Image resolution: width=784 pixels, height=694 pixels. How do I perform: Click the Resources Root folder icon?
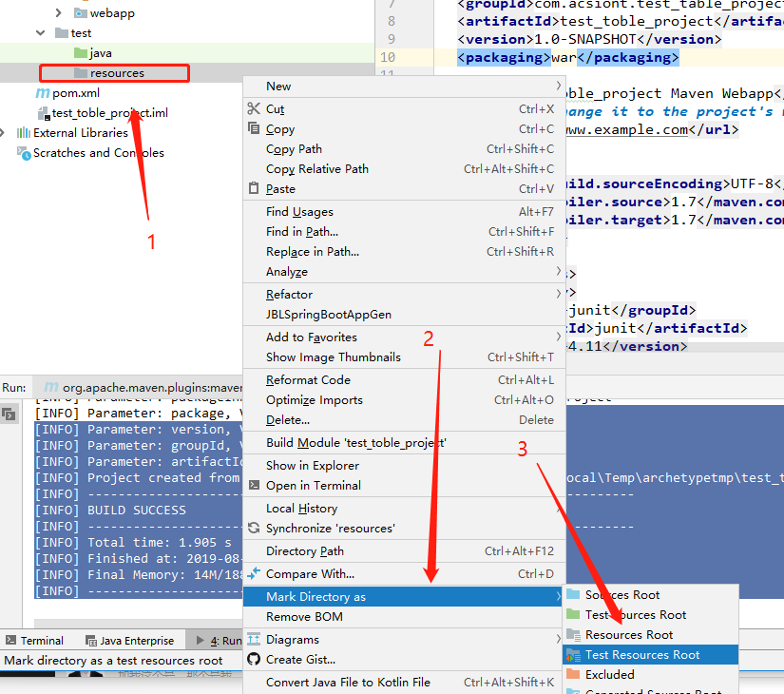click(x=573, y=634)
